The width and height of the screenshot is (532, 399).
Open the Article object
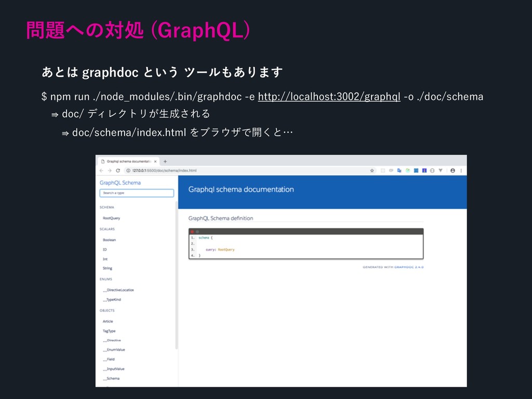108,321
